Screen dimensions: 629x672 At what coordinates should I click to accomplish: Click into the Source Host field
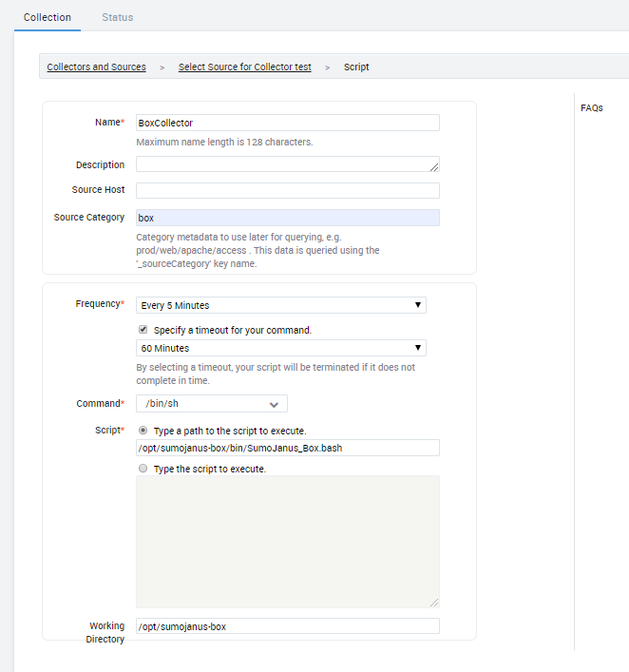click(x=288, y=190)
